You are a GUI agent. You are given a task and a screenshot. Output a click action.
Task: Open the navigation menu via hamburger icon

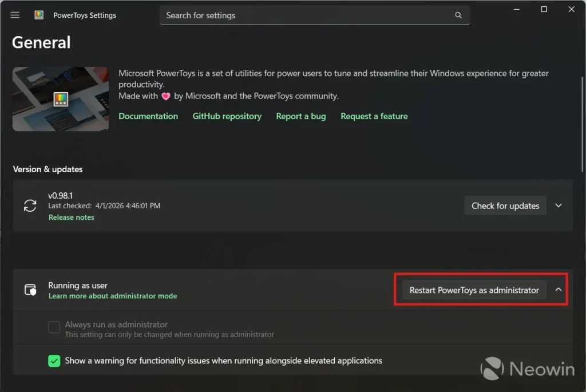click(15, 15)
